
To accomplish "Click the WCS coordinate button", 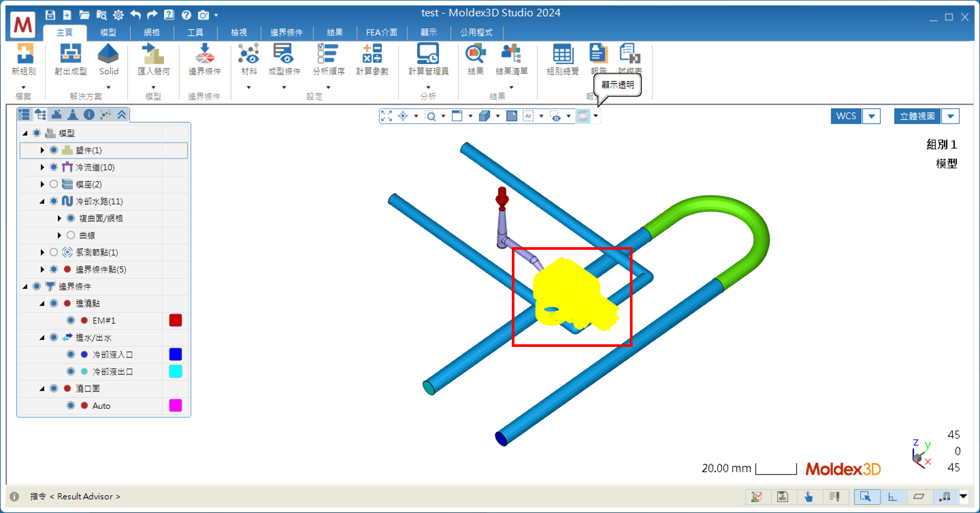I will click(x=846, y=116).
